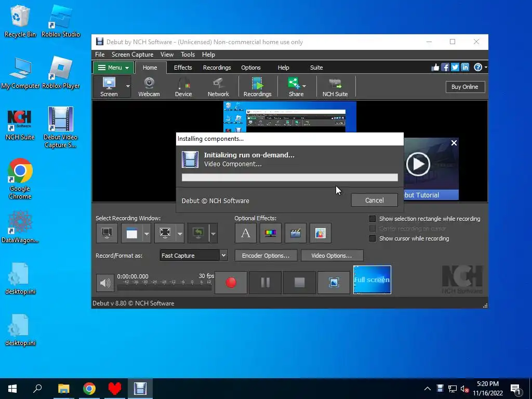532x399 pixels.
Task: Open the Windows Start menu
Action: pyautogui.click(x=12, y=389)
